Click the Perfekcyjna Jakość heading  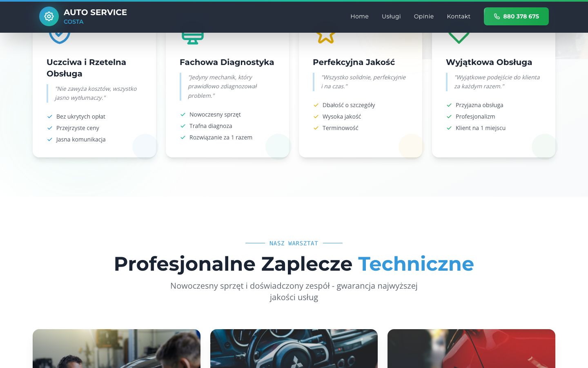[x=354, y=62]
